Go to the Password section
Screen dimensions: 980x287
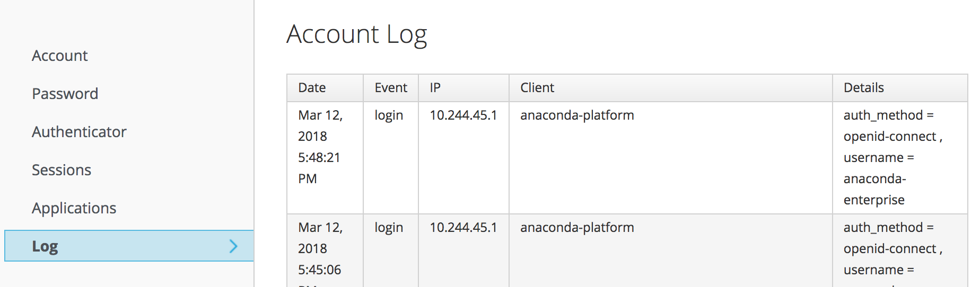[x=65, y=94]
